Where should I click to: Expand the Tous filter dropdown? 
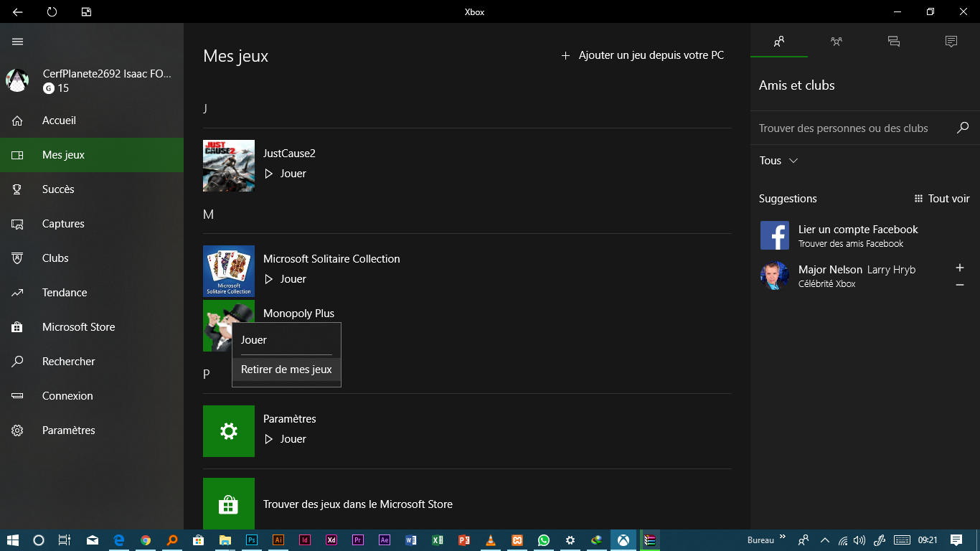pyautogui.click(x=778, y=161)
